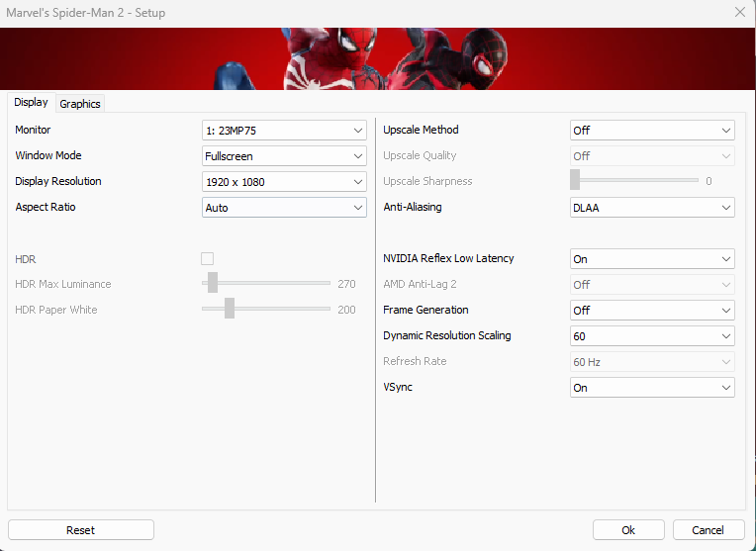Open the Window Mode dropdown
This screenshot has width=756, height=551.
click(284, 156)
